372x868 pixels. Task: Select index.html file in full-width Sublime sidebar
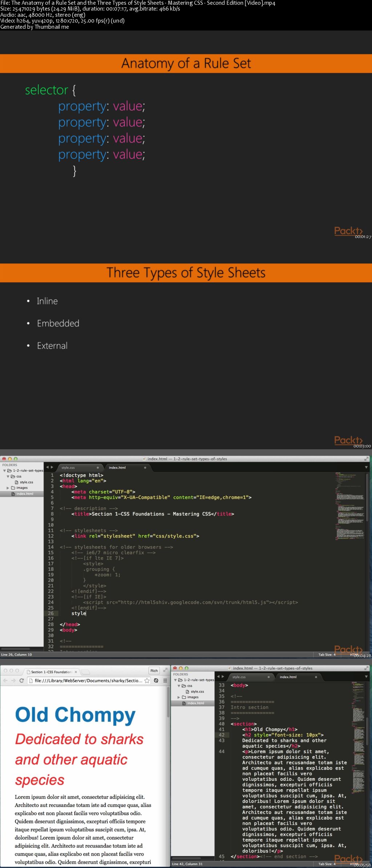point(22,494)
